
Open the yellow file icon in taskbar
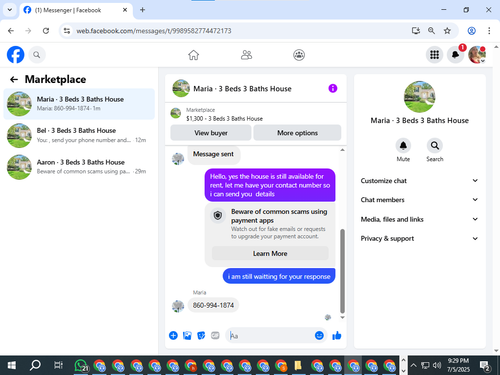coord(298,366)
